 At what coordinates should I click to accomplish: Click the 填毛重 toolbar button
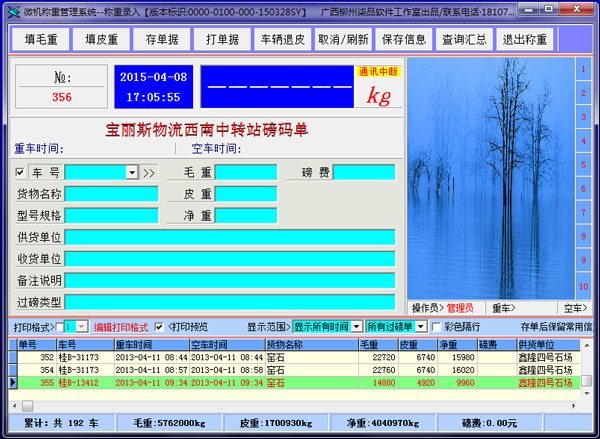click(42, 40)
